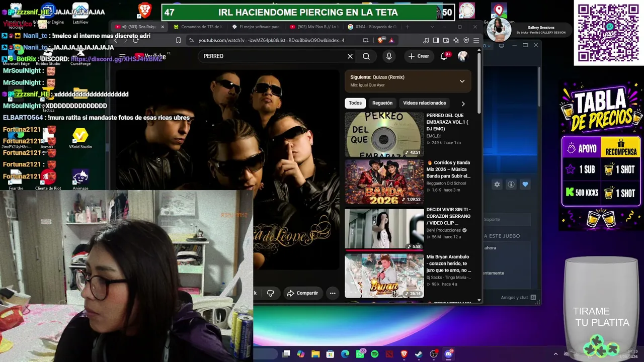Switch to the 'Comandos de TTS' tab
This screenshot has width=644, height=362.
pyautogui.click(x=197, y=27)
